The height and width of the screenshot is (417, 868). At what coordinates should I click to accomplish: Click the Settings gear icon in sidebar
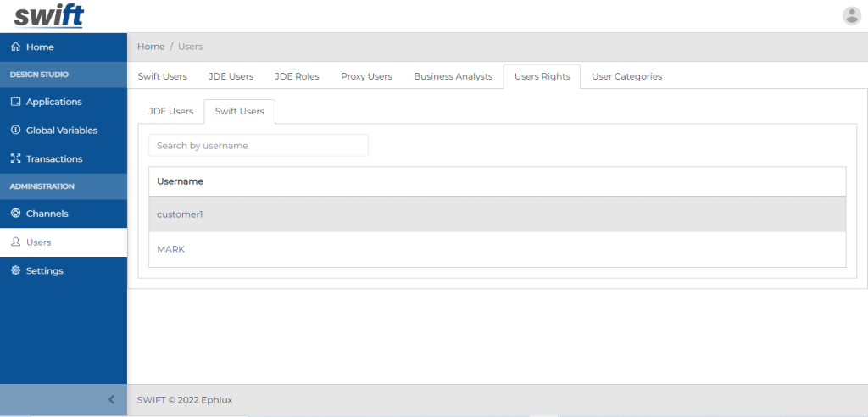point(15,271)
